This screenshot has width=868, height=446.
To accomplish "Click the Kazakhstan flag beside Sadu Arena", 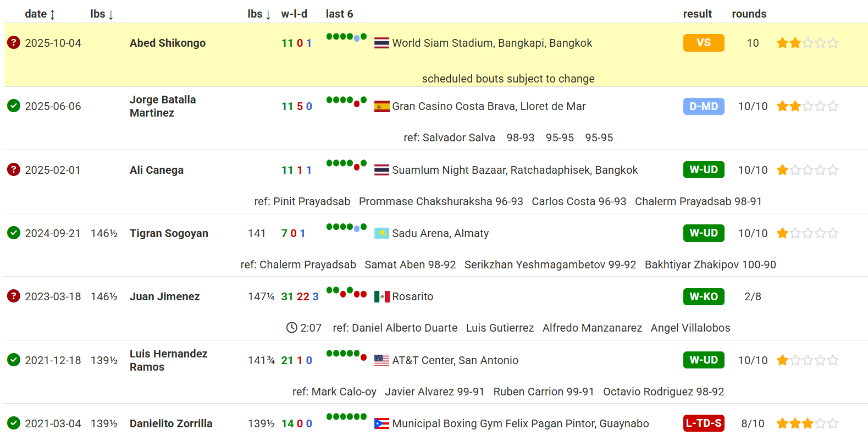I will click(x=382, y=233).
